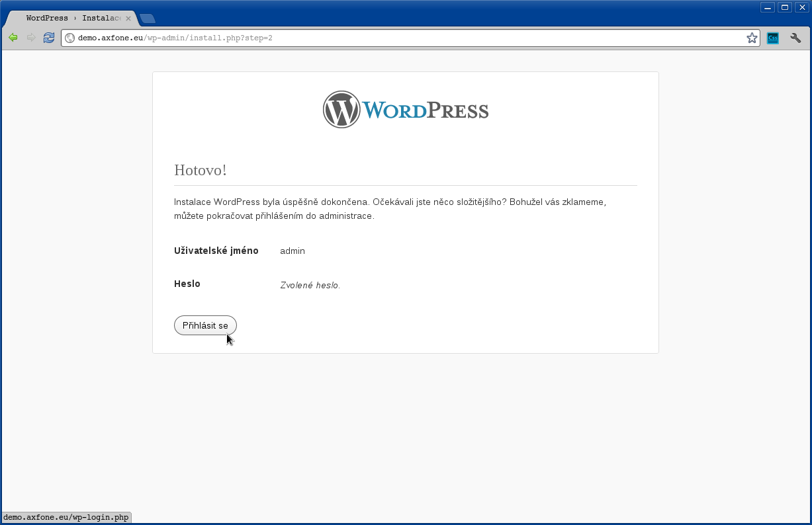The height and width of the screenshot is (525, 812).
Task: Click the Uživatelské jméno label
Action: click(x=216, y=251)
